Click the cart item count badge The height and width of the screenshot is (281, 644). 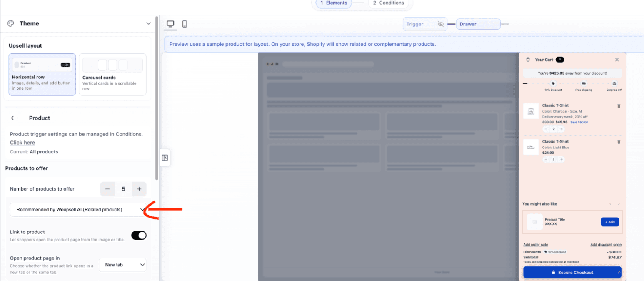pyautogui.click(x=560, y=60)
